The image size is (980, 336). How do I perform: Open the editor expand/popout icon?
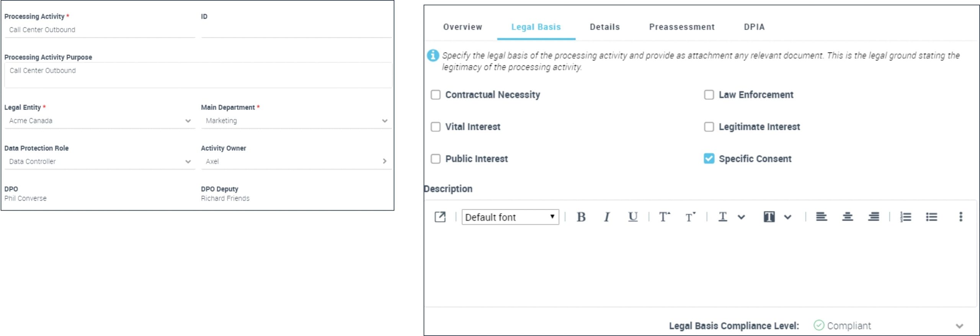[x=440, y=217]
